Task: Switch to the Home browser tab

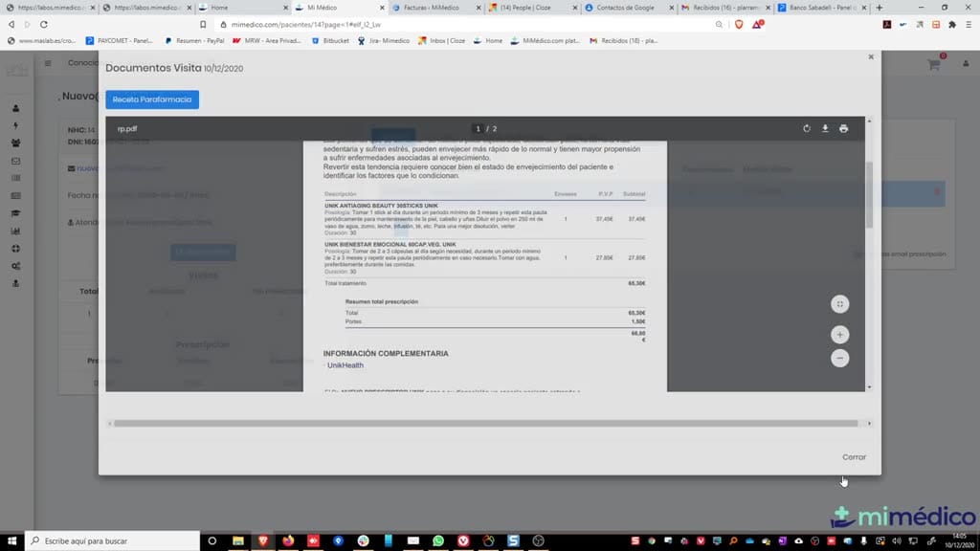Action: coord(242,8)
